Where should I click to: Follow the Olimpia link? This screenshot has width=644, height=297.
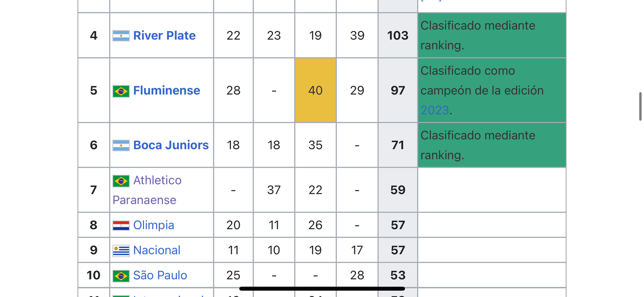[154, 225]
